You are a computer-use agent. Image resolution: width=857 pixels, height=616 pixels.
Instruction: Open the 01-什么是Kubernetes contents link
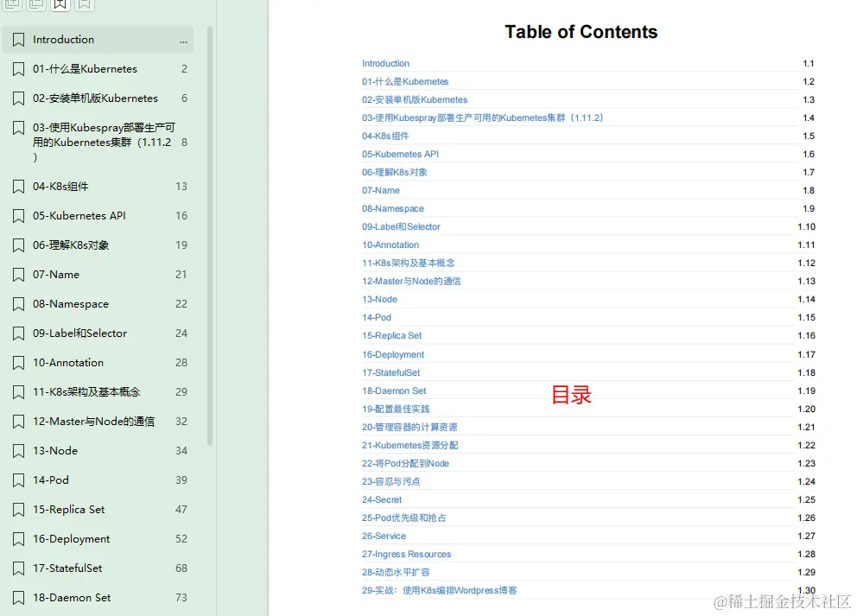click(x=405, y=81)
